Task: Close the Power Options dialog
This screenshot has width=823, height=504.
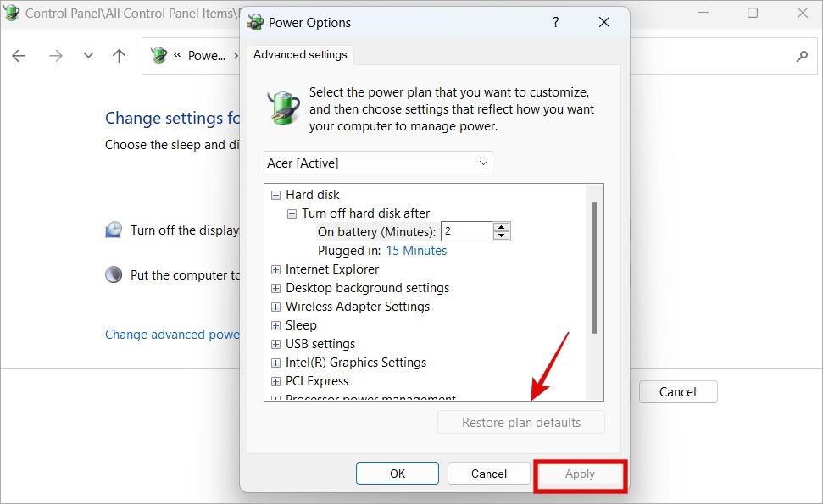Action: point(604,22)
